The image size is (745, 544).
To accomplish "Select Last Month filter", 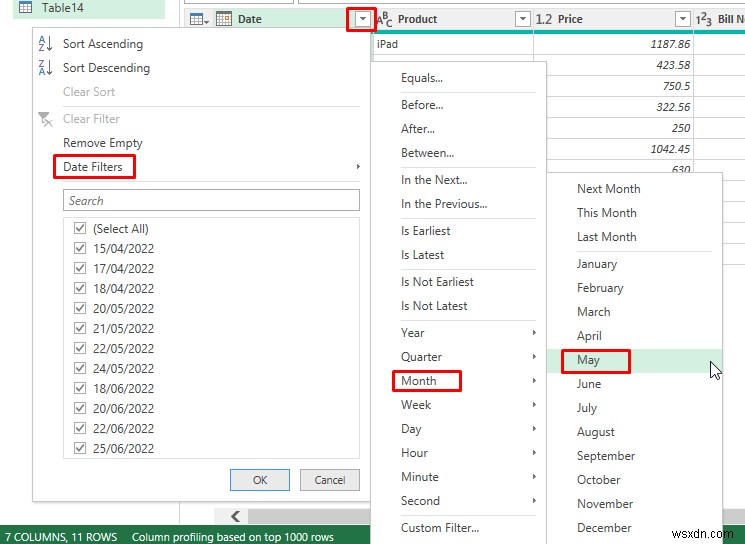I will 607,237.
